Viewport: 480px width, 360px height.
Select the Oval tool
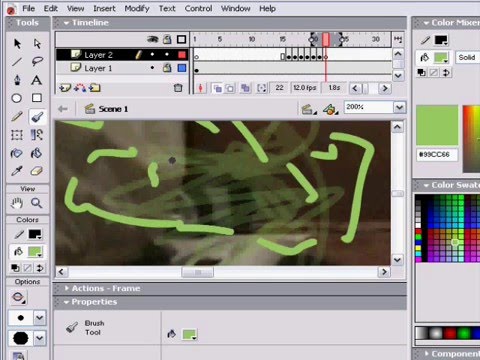pyautogui.click(x=17, y=98)
